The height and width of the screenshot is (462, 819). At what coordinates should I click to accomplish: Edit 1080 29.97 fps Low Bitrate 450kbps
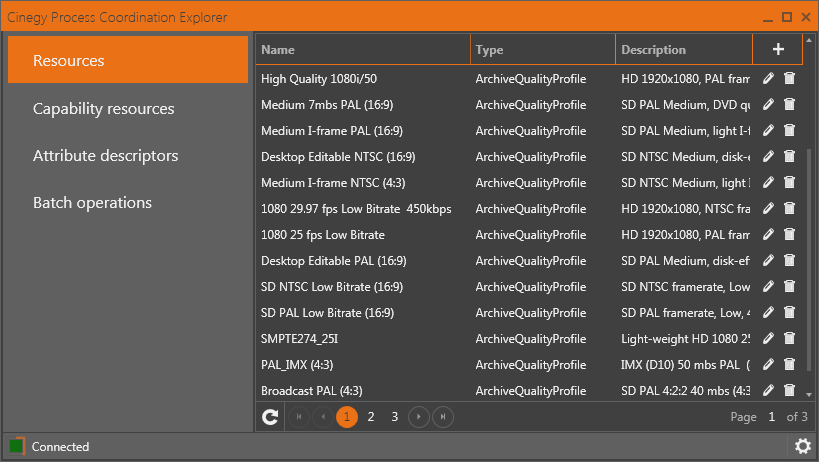pyautogui.click(x=768, y=208)
